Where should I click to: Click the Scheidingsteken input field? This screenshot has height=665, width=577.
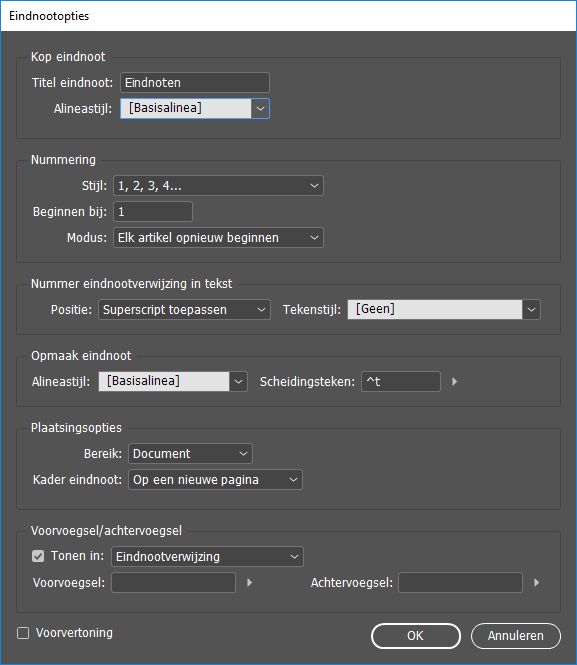(401, 382)
